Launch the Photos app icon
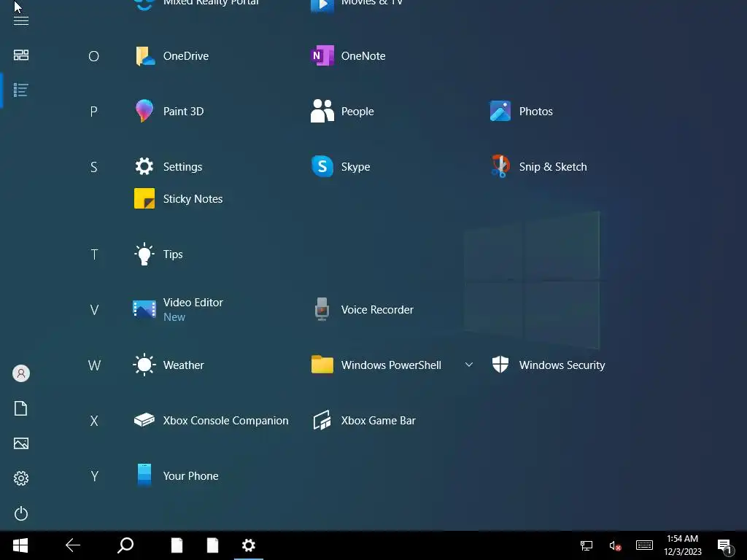The width and height of the screenshot is (747, 560). click(500, 111)
